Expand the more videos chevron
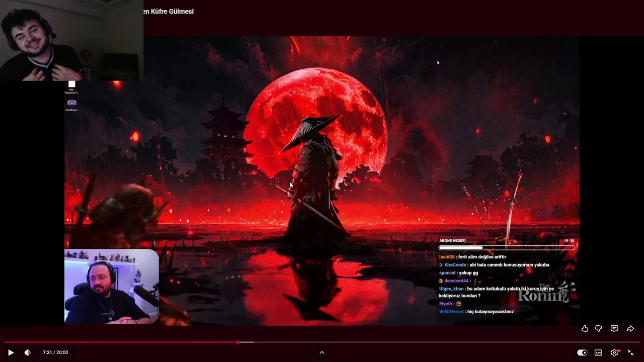 322,352
